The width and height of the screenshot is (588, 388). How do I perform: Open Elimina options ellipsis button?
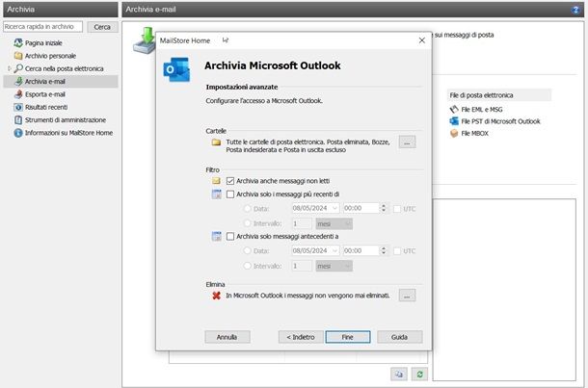(x=407, y=296)
